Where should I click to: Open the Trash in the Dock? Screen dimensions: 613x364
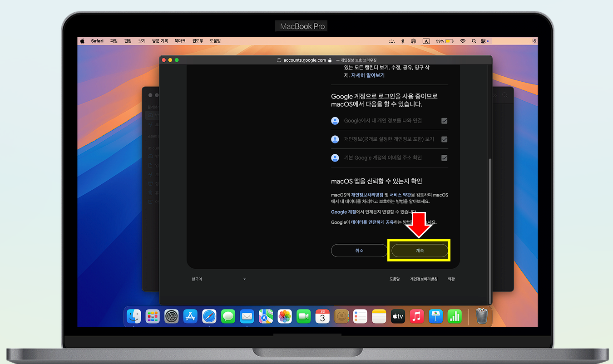coord(482,316)
